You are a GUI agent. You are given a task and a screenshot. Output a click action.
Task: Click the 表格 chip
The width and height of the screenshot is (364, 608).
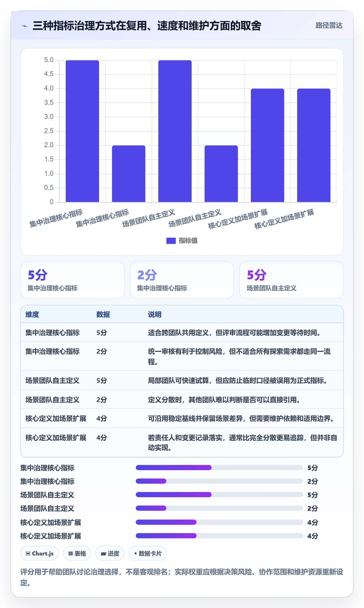(x=77, y=553)
